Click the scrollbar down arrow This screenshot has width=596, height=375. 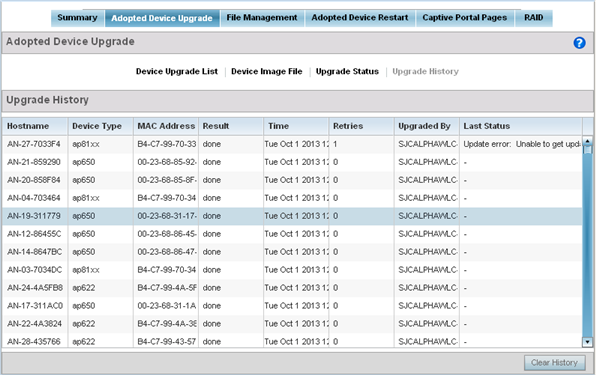(587, 342)
